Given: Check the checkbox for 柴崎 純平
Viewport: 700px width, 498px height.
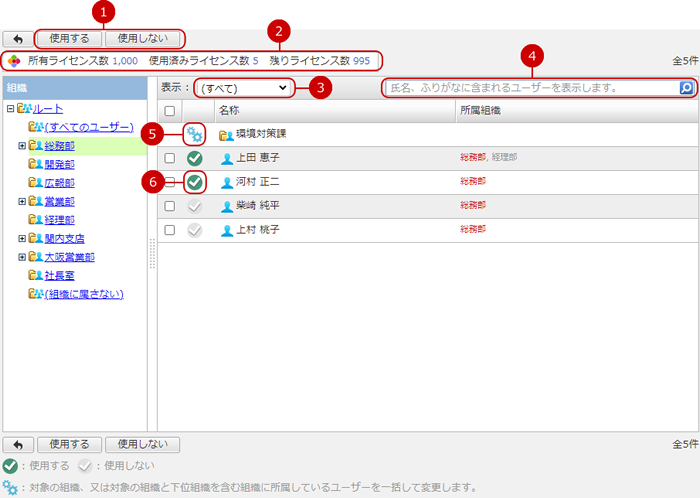Looking at the screenshot, I should (x=170, y=206).
